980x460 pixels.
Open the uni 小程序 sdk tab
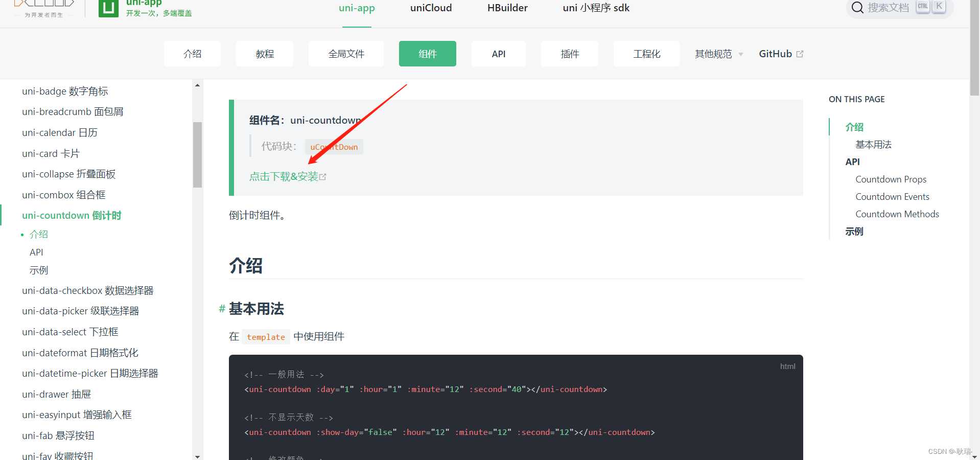596,8
